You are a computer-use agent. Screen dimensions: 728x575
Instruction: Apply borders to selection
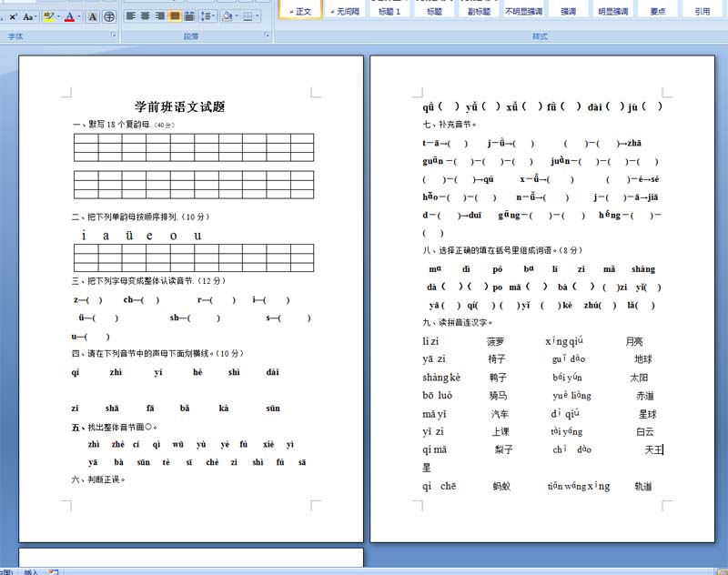tap(248, 16)
